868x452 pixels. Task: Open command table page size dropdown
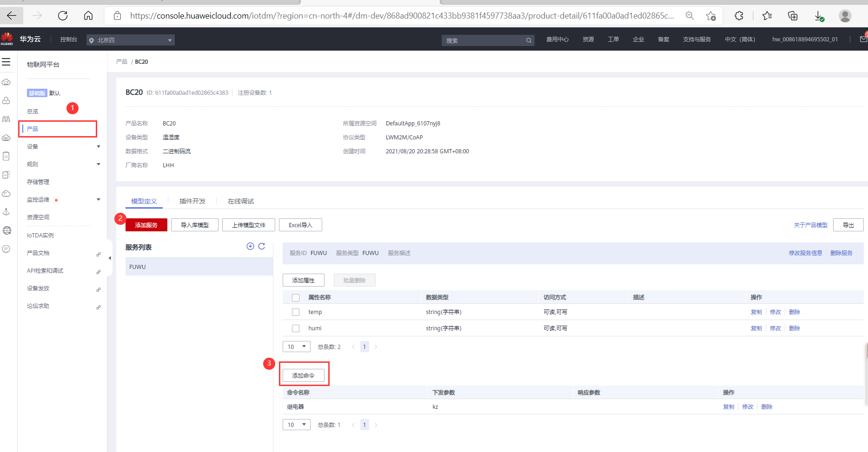pyautogui.click(x=297, y=425)
